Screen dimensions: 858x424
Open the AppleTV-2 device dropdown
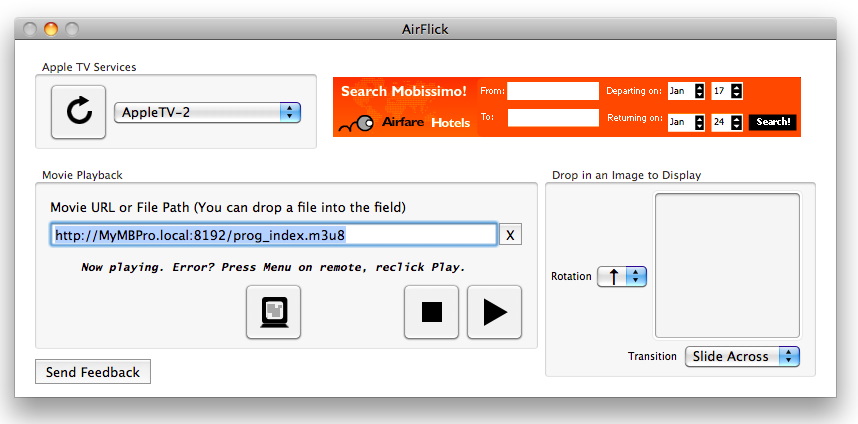[208, 112]
